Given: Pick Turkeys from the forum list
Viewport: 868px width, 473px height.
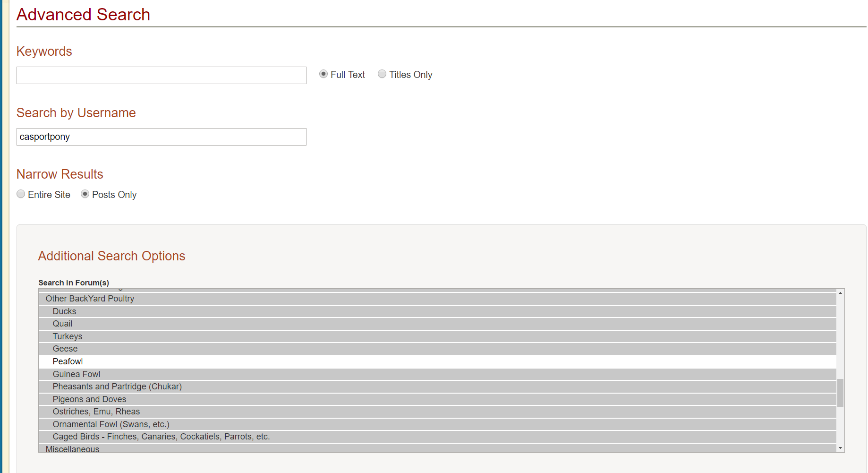Looking at the screenshot, I should (68, 336).
